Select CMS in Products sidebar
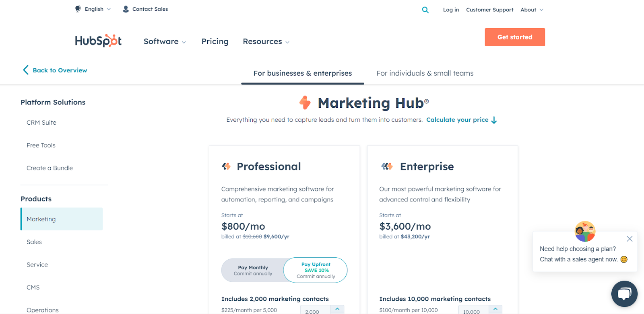644x314 pixels. click(33, 287)
